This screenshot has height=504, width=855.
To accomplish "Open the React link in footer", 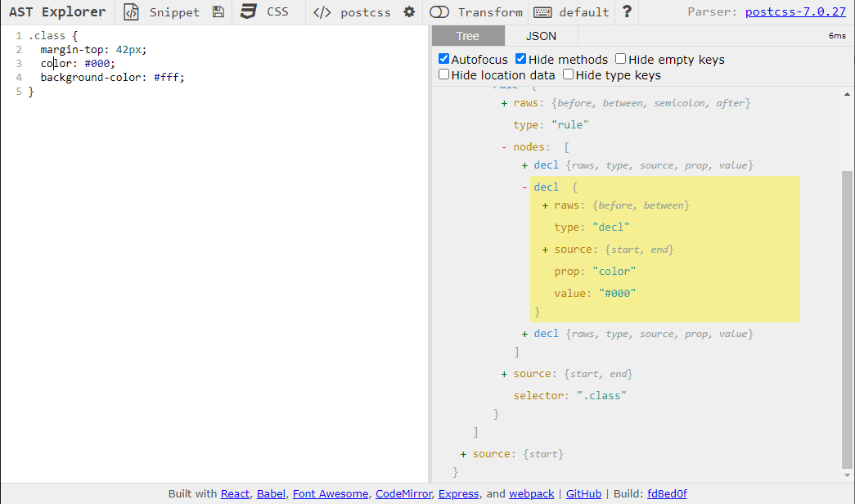I will coord(235,493).
